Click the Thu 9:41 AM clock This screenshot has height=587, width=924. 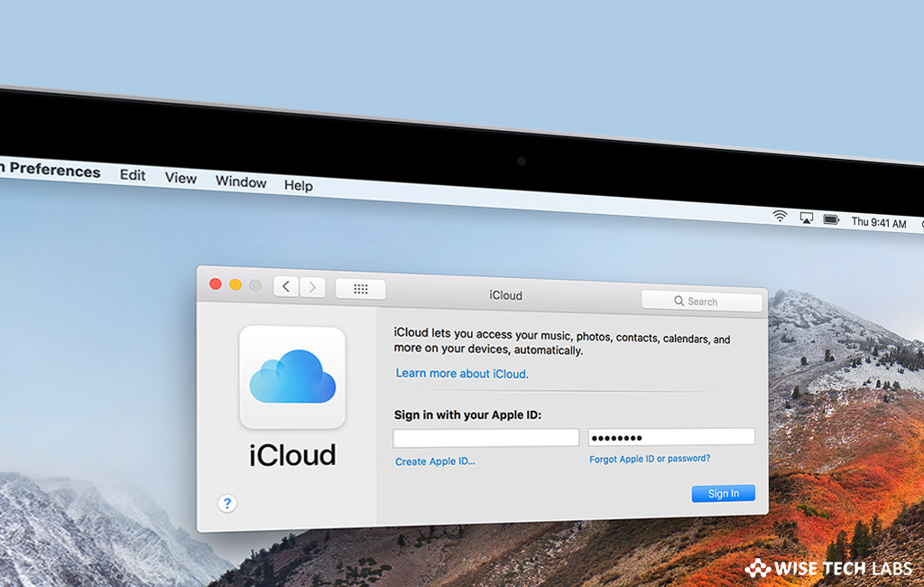[x=879, y=222]
